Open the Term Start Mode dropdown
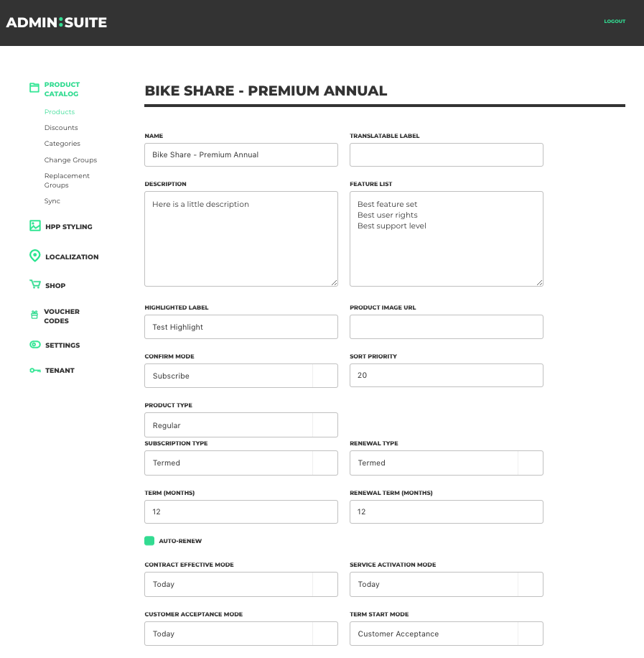 [447, 634]
